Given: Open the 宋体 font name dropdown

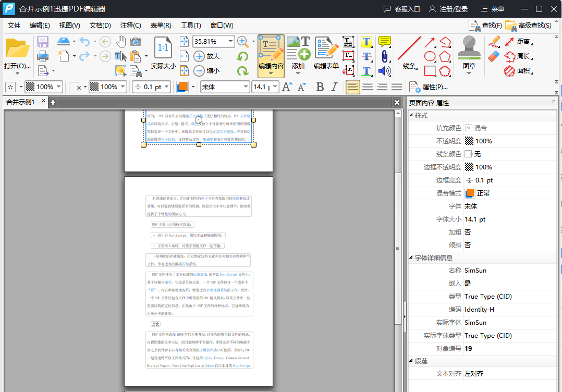Looking at the screenshot, I should [246, 87].
